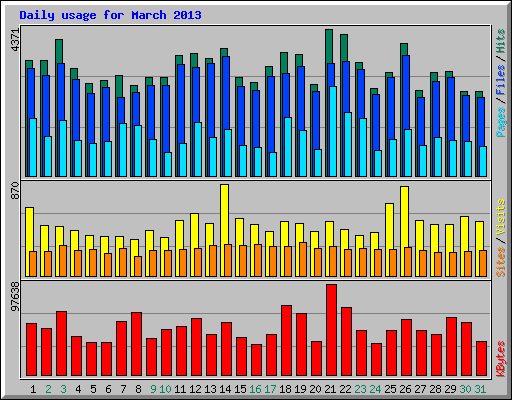Select day 23 on the x-axis
512x400 pixels.
tap(360, 389)
